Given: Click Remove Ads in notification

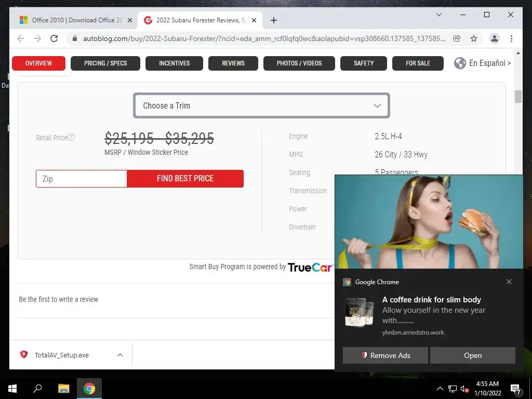Looking at the screenshot, I should 385,355.
